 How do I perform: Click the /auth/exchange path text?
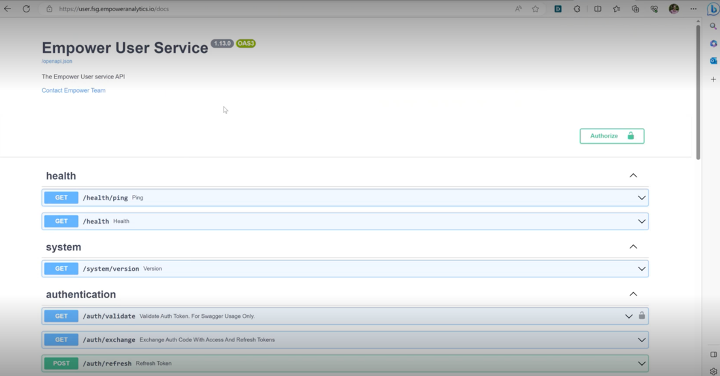[109, 340]
